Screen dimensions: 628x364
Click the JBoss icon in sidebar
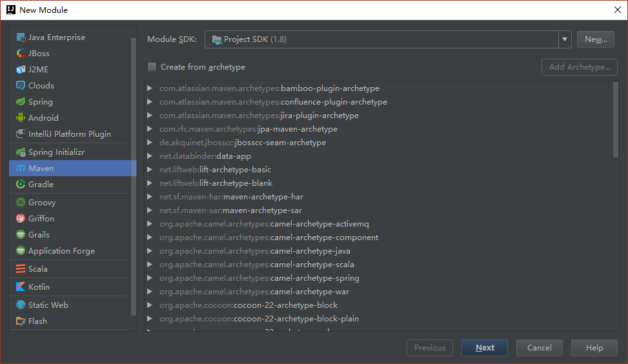coord(21,54)
